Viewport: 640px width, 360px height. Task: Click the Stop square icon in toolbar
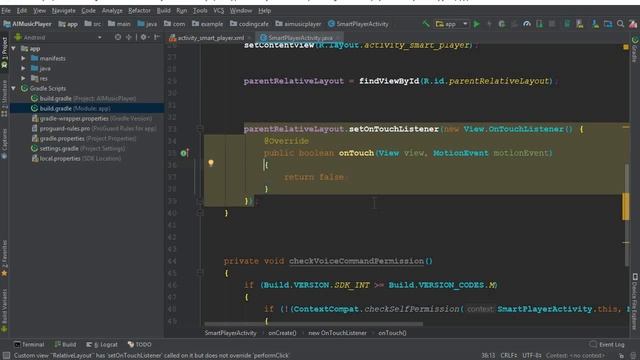pos(552,24)
